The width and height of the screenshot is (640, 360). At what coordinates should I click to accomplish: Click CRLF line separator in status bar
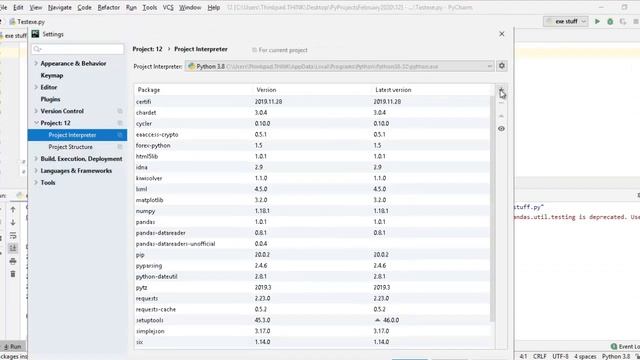[539, 356]
